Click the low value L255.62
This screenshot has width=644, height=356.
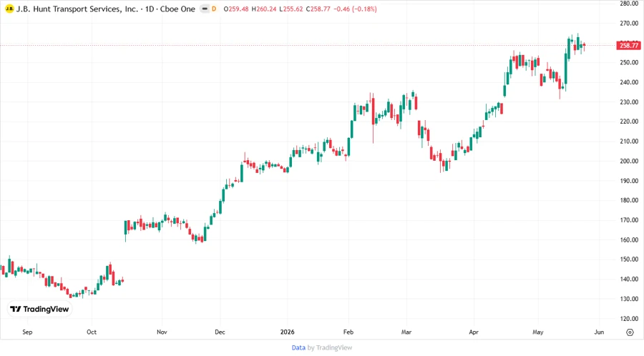pos(291,9)
